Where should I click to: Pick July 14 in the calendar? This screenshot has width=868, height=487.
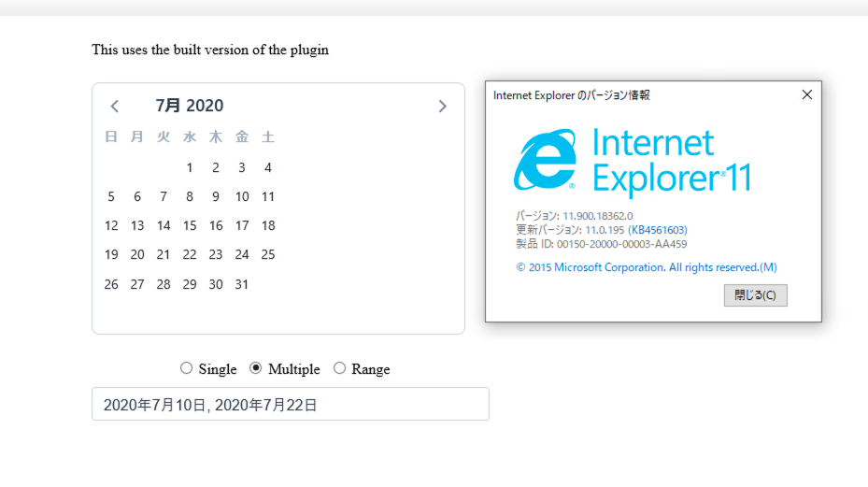[164, 225]
